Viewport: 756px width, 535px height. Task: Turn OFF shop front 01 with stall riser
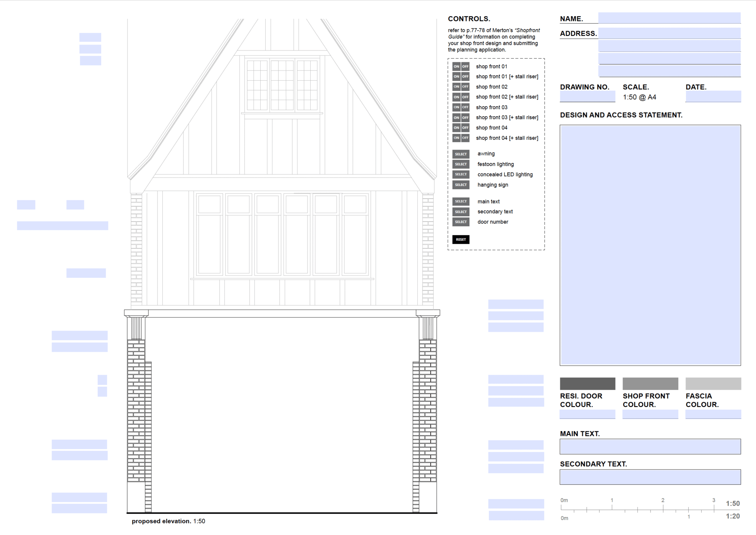point(465,76)
